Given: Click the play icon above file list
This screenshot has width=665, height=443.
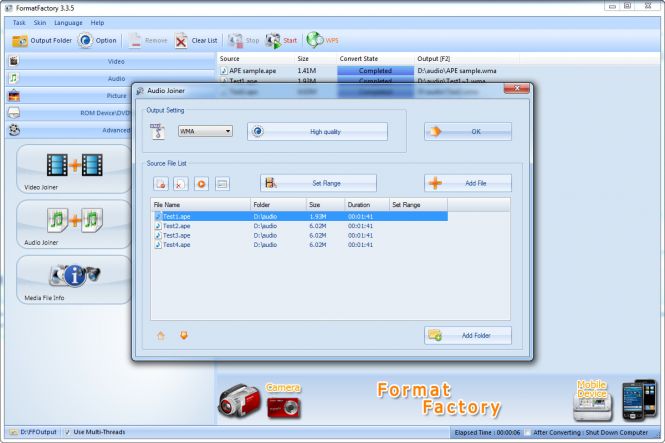Looking at the screenshot, I should [201, 183].
